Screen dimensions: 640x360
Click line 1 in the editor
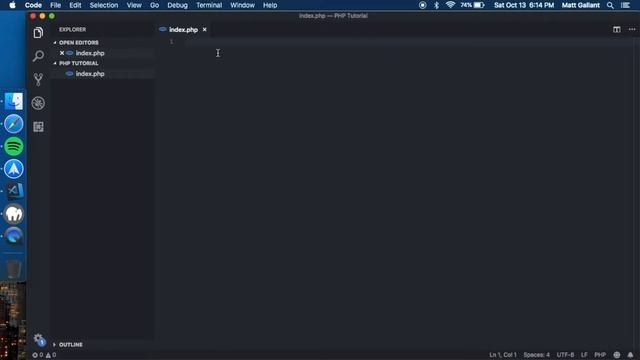[x=408, y=42]
